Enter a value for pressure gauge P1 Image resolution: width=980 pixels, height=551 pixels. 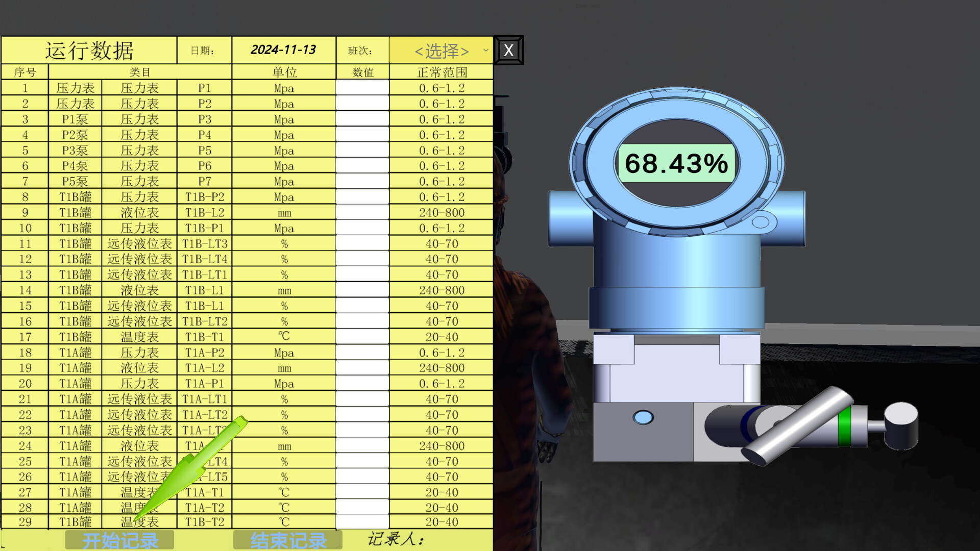[362, 88]
